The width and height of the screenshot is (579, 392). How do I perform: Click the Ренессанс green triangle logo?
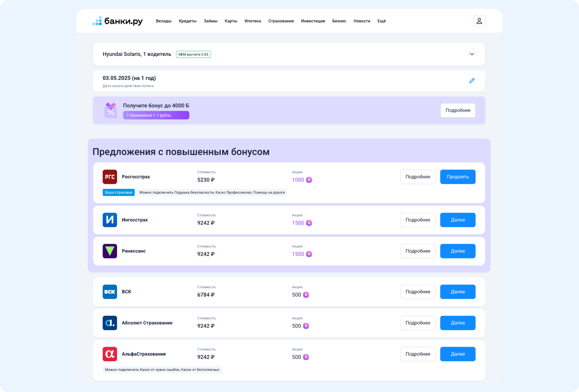(110, 251)
